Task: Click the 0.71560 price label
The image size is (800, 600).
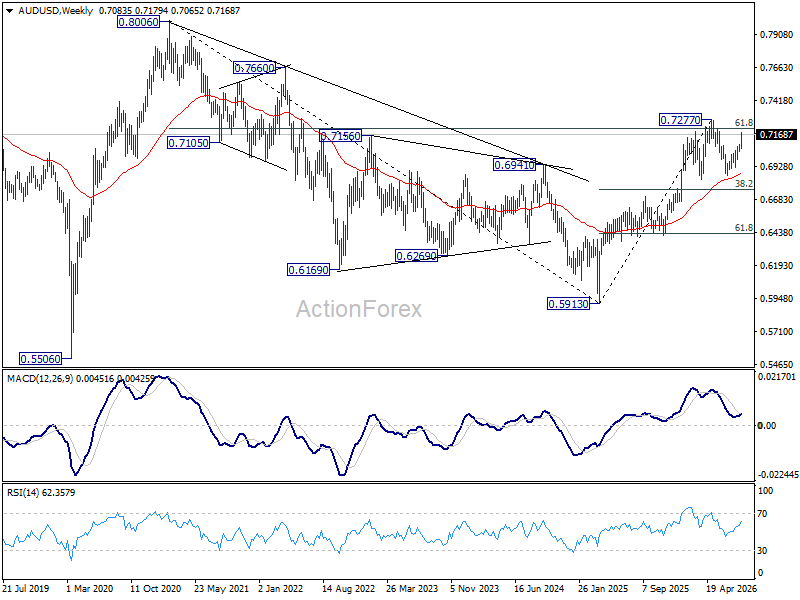Action: (340, 136)
